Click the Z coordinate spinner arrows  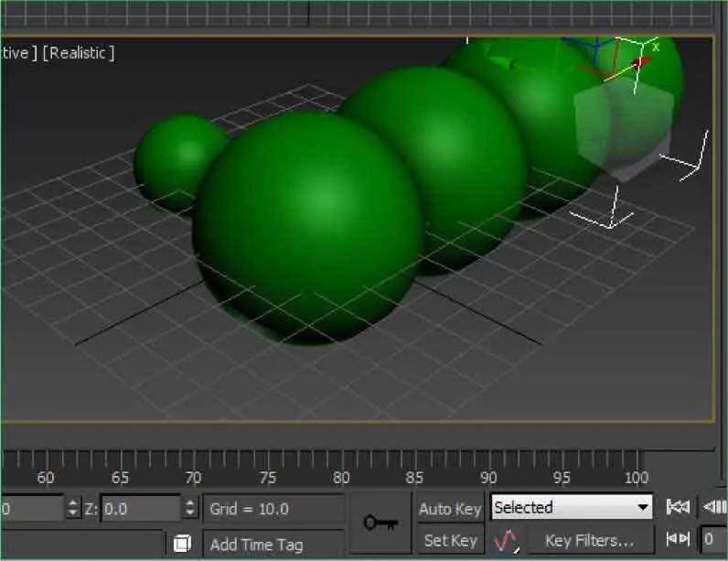click(x=190, y=508)
